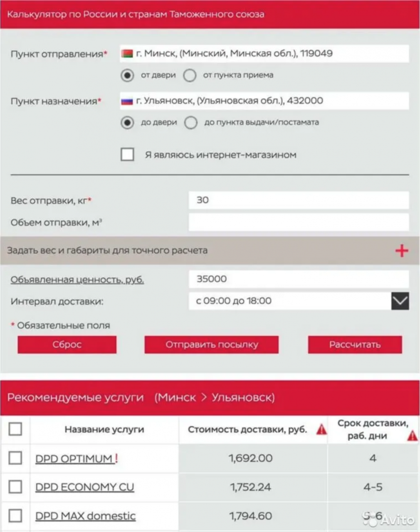Screen dimensions: 420x532
Task: Click the shipment volume input field
Action: (x=299, y=222)
